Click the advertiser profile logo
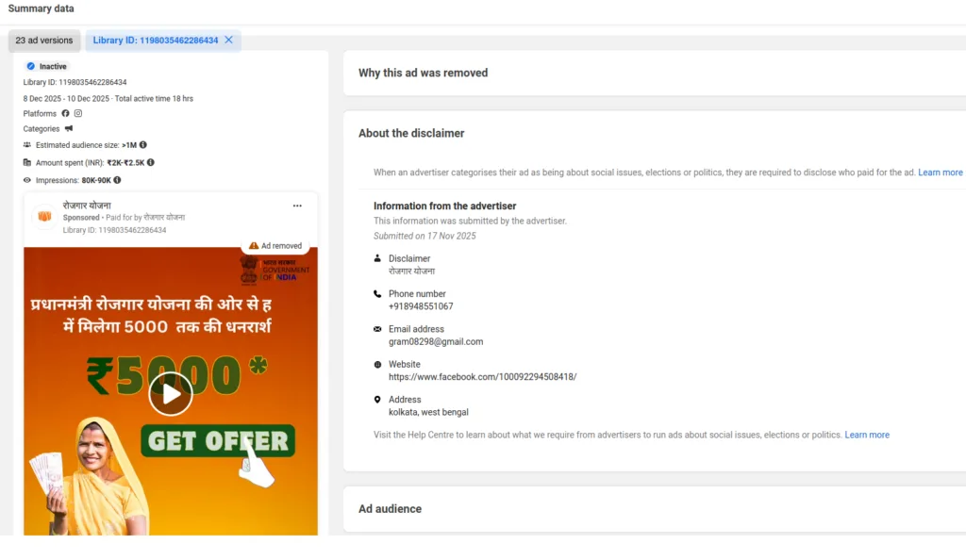The height and width of the screenshot is (560, 966). click(x=44, y=217)
